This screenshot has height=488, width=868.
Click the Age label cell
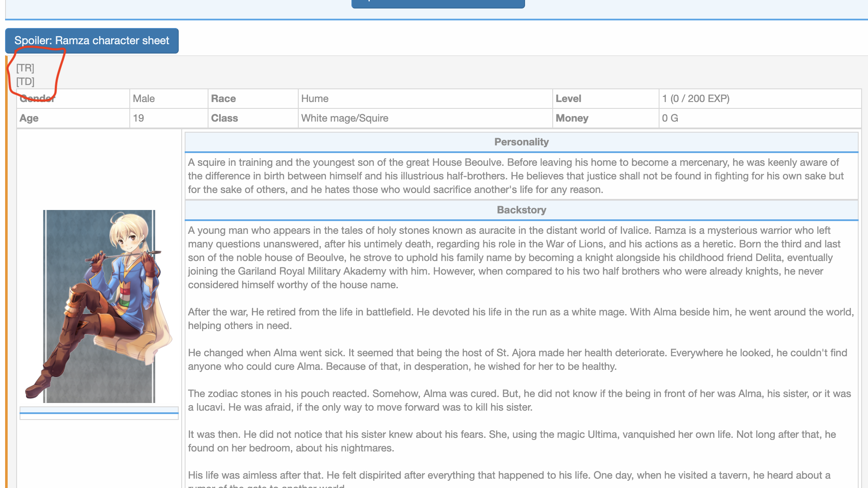[x=29, y=118]
